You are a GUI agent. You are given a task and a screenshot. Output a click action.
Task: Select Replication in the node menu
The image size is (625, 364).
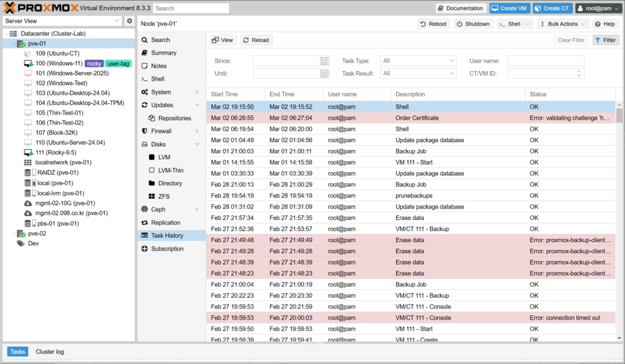[x=165, y=223]
